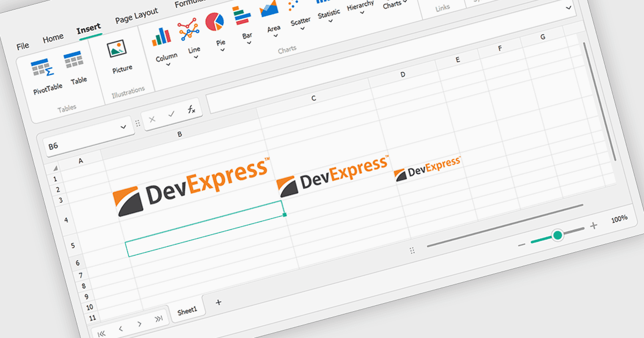
Task: Select the largest DevExpress logo picture
Action: click(x=191, y=187)
